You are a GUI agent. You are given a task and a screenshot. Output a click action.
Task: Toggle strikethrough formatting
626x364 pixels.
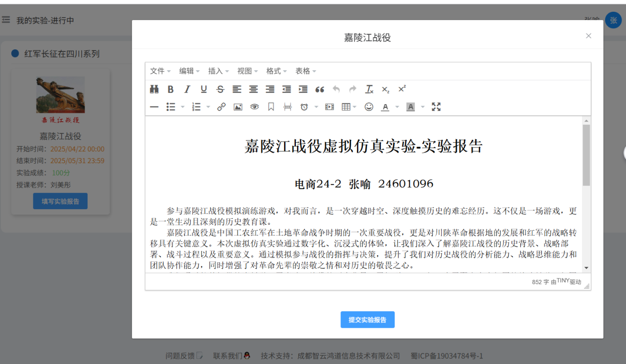tap(220, 89)
